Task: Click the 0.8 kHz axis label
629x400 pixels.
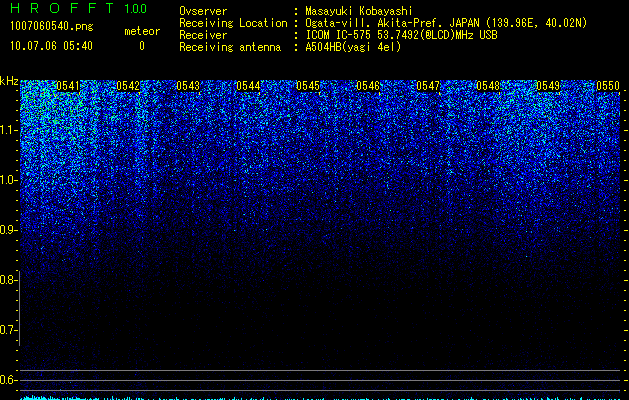Action: coord(9,280)
